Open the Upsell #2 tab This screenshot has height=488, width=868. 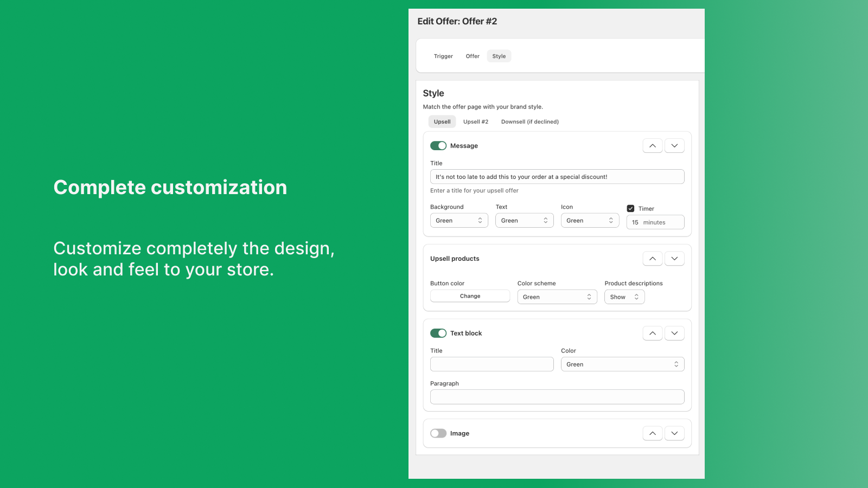(476, 122)
